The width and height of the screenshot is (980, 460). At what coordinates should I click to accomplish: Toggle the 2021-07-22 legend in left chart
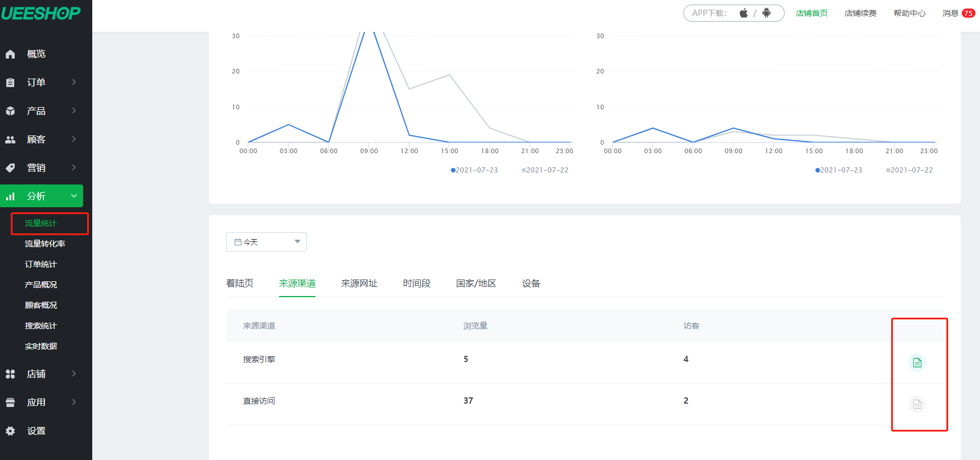pyautogui.click(x=545, y=170)
